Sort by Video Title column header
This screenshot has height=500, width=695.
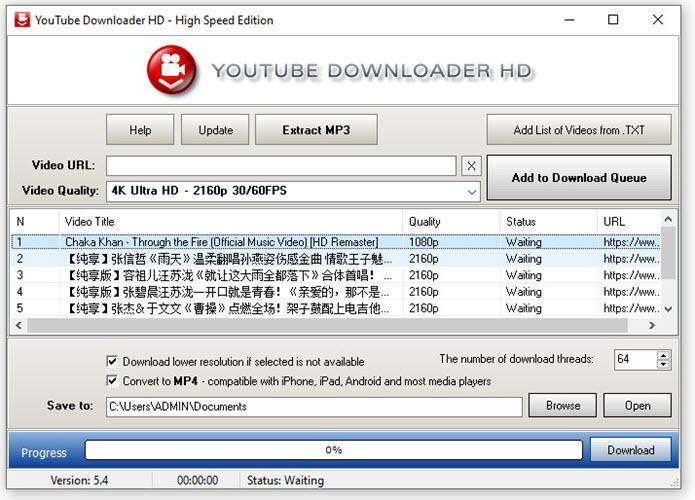[230, 221]
